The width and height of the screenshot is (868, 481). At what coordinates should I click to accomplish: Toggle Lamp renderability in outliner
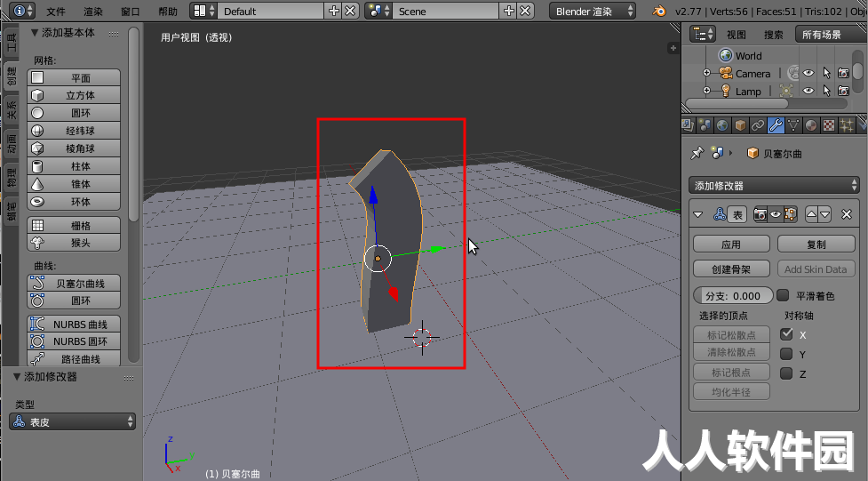(843, 91)
